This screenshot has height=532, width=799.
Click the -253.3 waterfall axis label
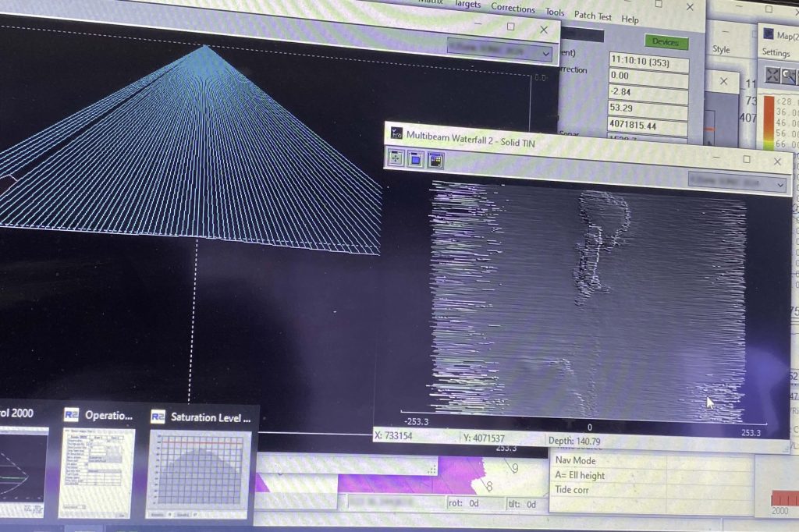click(417, 421)
